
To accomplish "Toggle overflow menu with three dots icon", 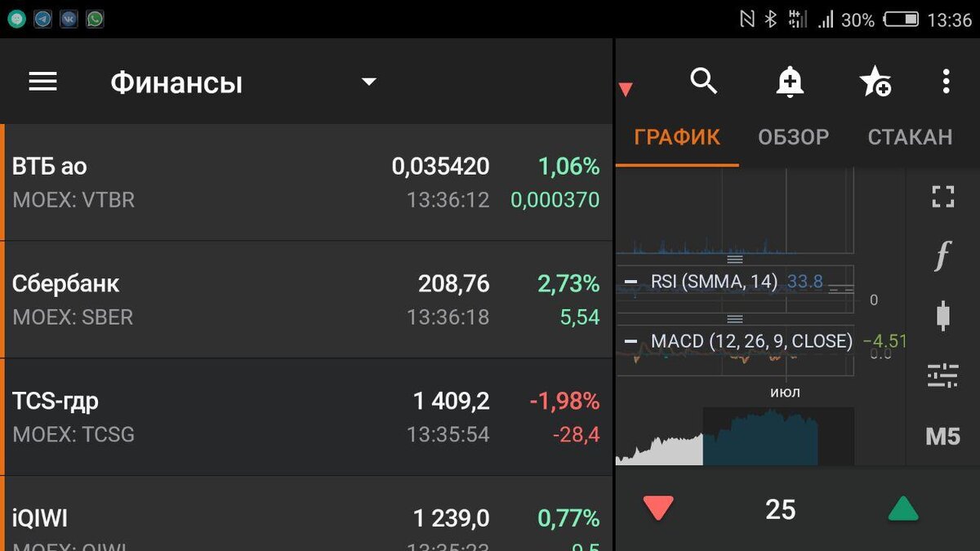I will tap(946, 81).
